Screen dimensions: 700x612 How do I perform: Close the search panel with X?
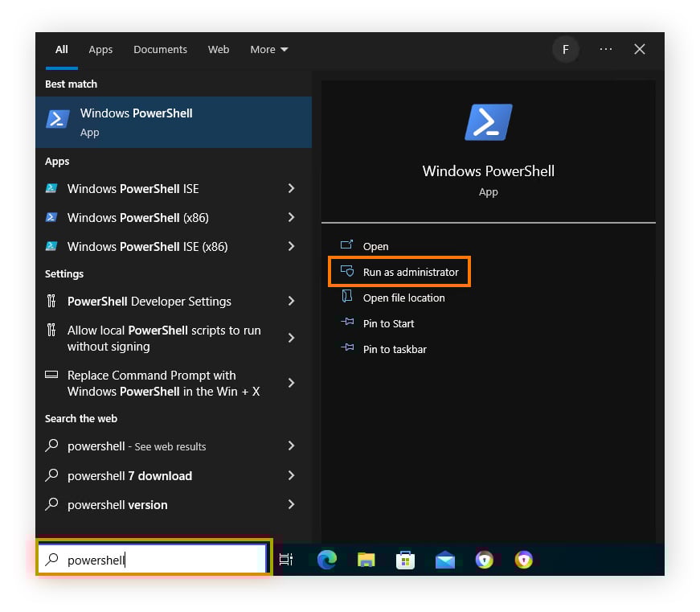coord(640,49)
